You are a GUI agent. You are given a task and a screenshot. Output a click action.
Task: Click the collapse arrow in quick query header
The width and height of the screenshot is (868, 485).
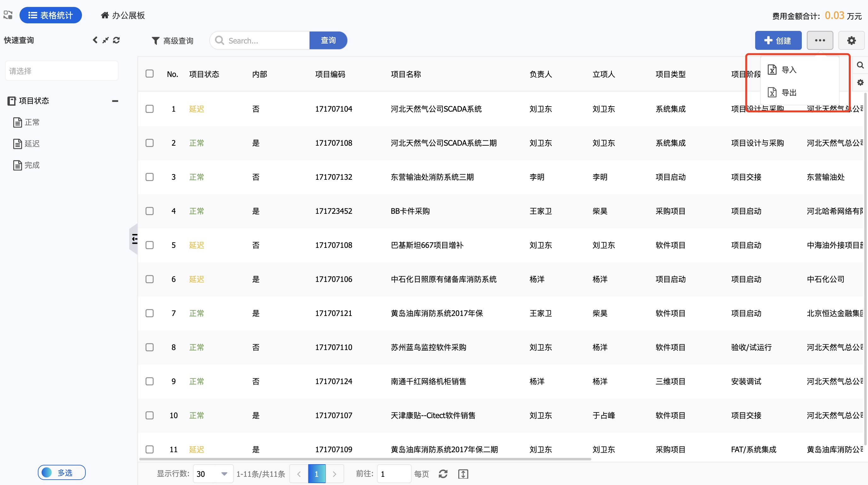[x=95, y=40]
